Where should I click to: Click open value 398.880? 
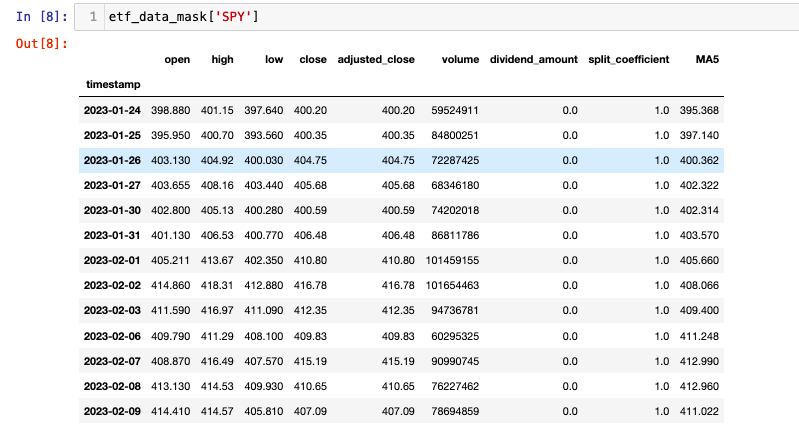(171, 111)
